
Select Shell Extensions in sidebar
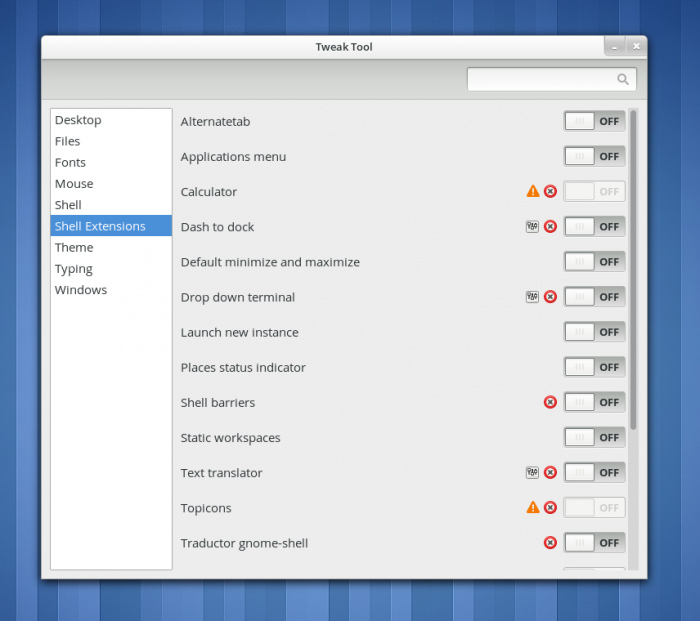(x=111, y=226)
